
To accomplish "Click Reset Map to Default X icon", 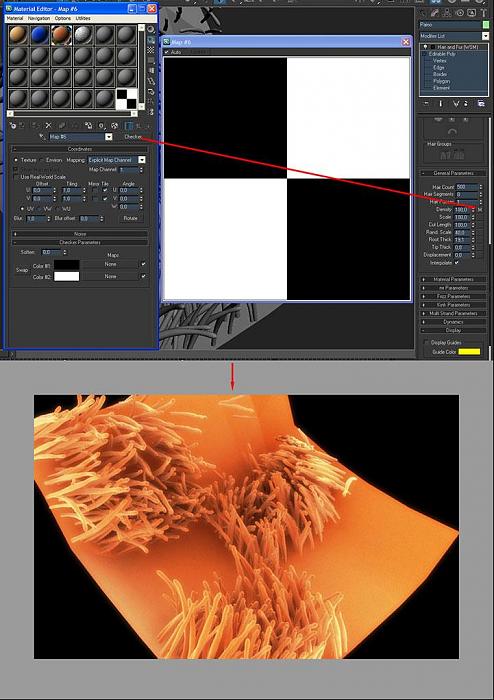I will [x=49, y=126].
